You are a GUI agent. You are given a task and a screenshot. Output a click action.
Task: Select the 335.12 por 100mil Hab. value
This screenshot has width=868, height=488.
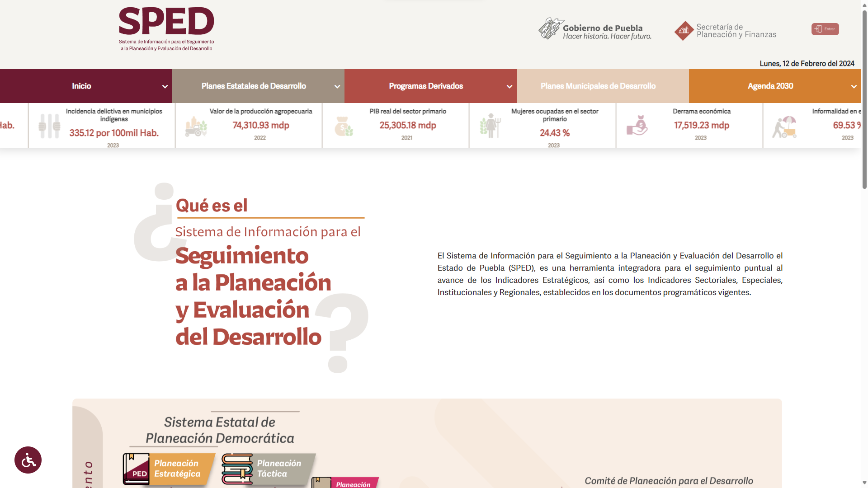(114, 133)
